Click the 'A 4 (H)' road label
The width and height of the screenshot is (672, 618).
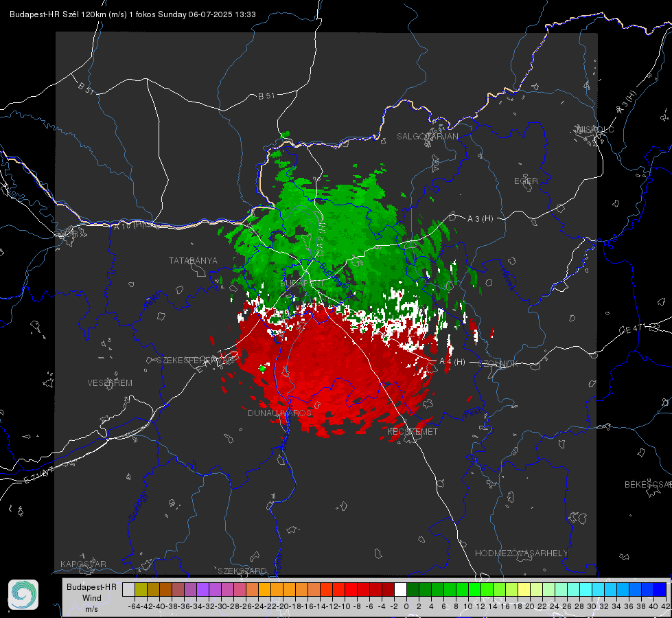(452, 362)
